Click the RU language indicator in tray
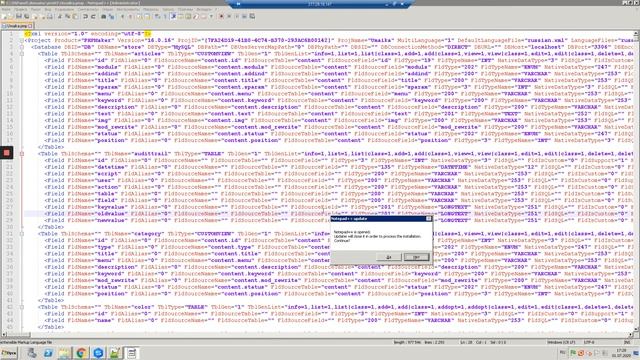Viewport: 640px width, 360px height. [x=562, y=352]
